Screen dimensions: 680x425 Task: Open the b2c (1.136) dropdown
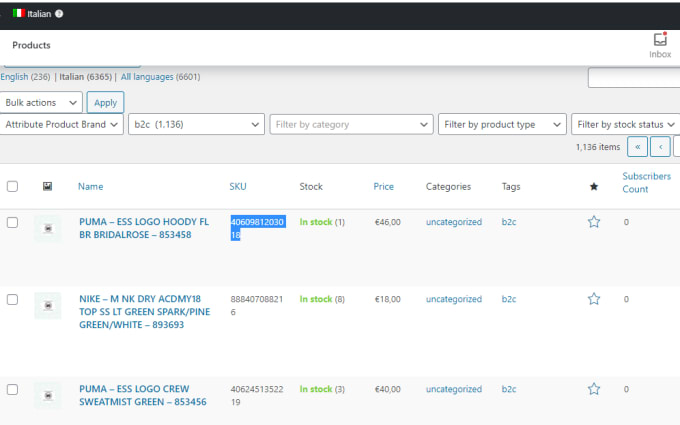pyautogui.click(x=196, y=124)
